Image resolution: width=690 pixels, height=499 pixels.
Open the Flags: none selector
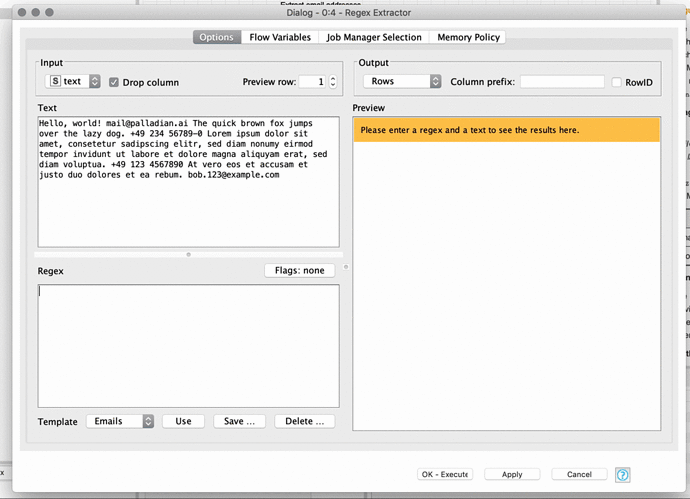(299, 270)
